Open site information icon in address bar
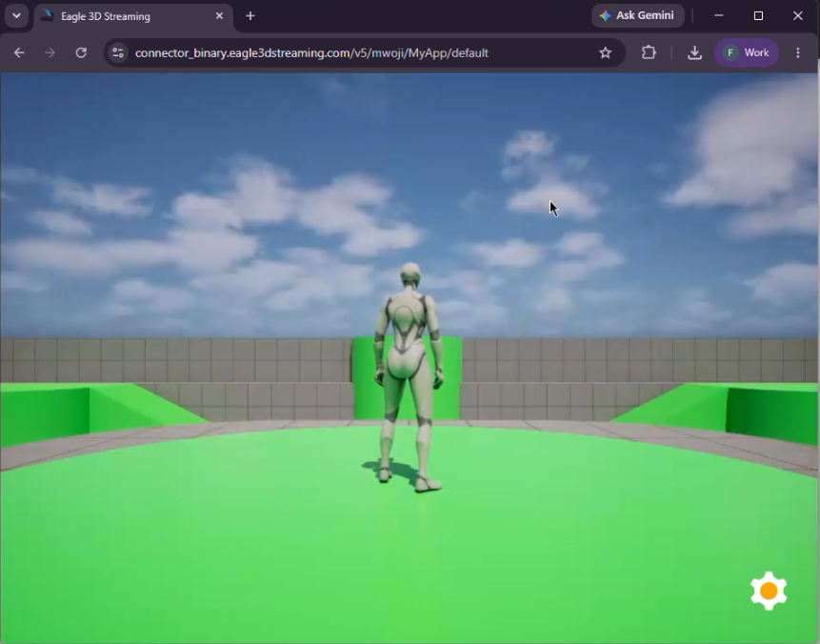Viewport: 820px width, 644px height. coord(118,52)
